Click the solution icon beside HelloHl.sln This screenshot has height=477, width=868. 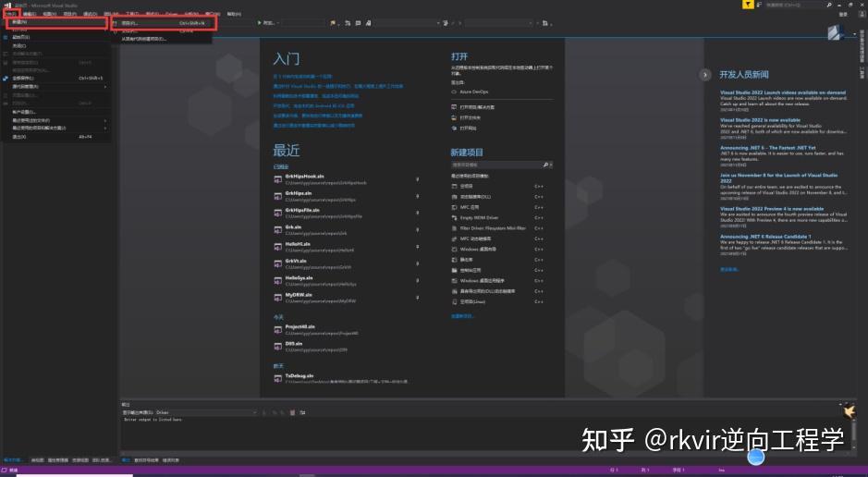(x=278, y=247)
